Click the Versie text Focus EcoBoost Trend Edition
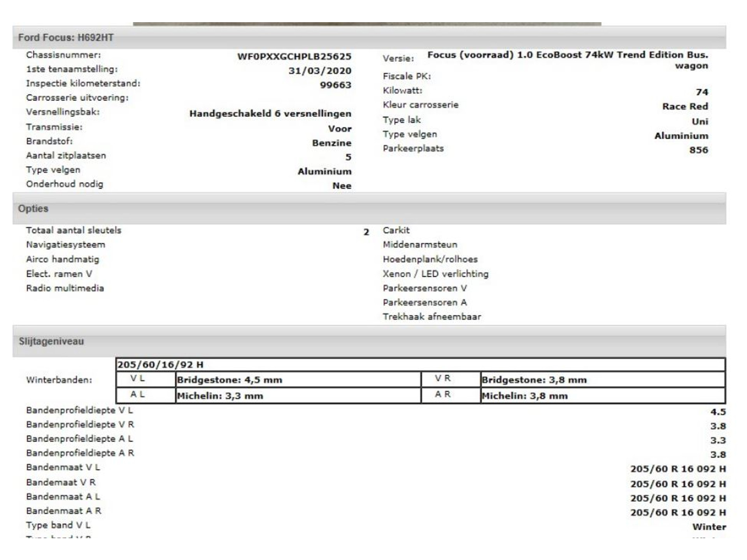The image size is (747, 560). 568,60
